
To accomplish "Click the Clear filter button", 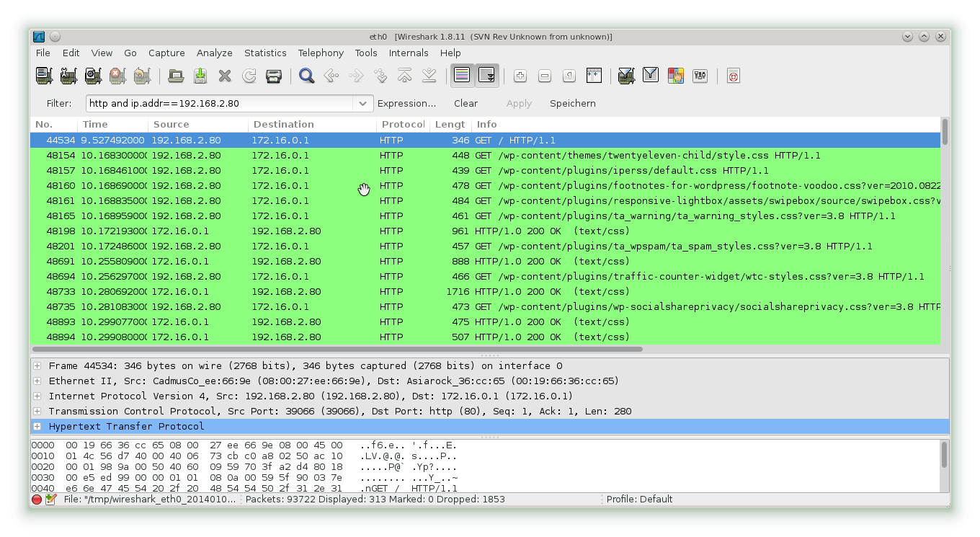I will pyautogui.click(x=465, y=103).
